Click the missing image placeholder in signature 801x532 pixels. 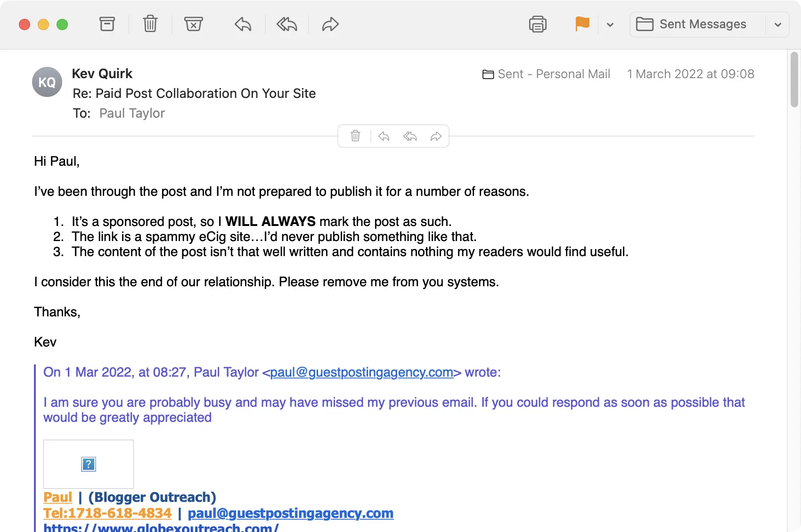pos(89,464)
